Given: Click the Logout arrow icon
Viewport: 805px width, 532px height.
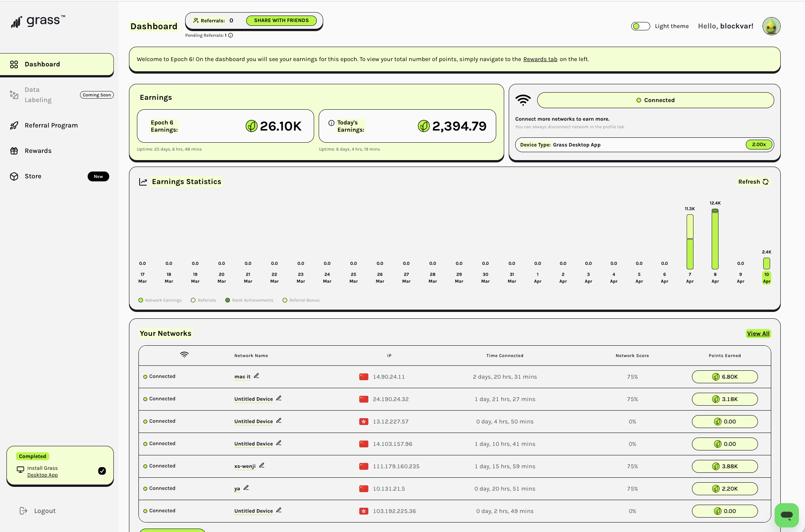Looking at the screenshot, I should (23, 511).
